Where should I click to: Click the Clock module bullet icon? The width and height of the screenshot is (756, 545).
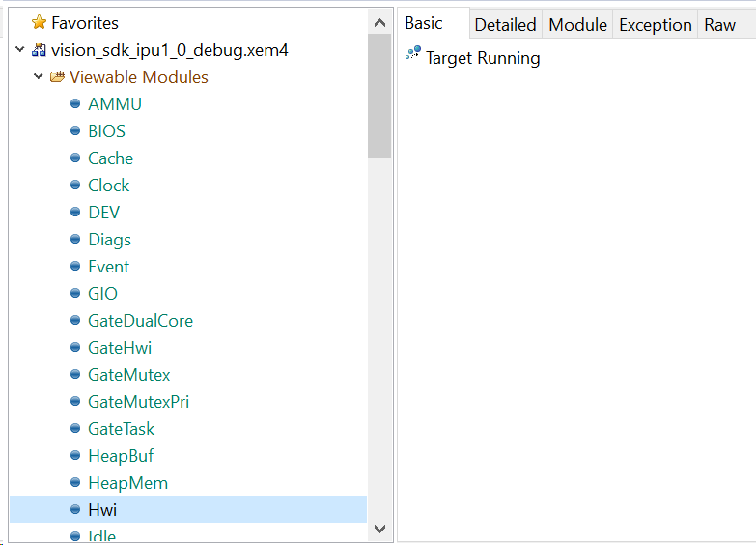click(75, 185)
